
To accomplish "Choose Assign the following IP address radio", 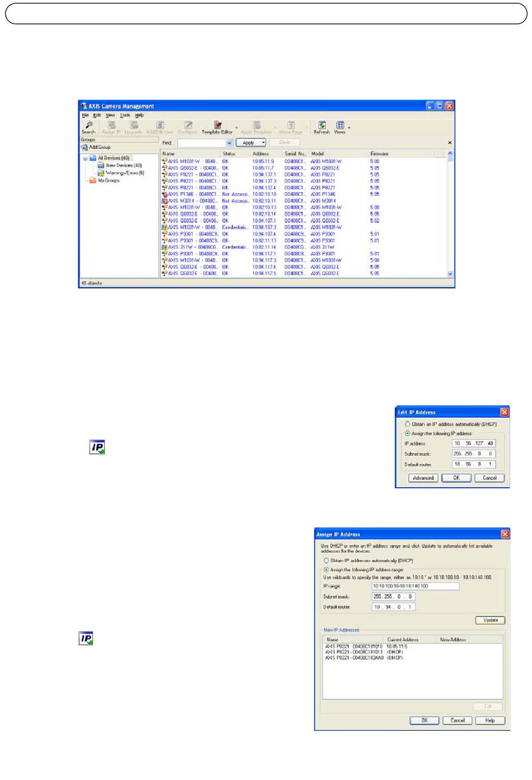I will (408, 433).
